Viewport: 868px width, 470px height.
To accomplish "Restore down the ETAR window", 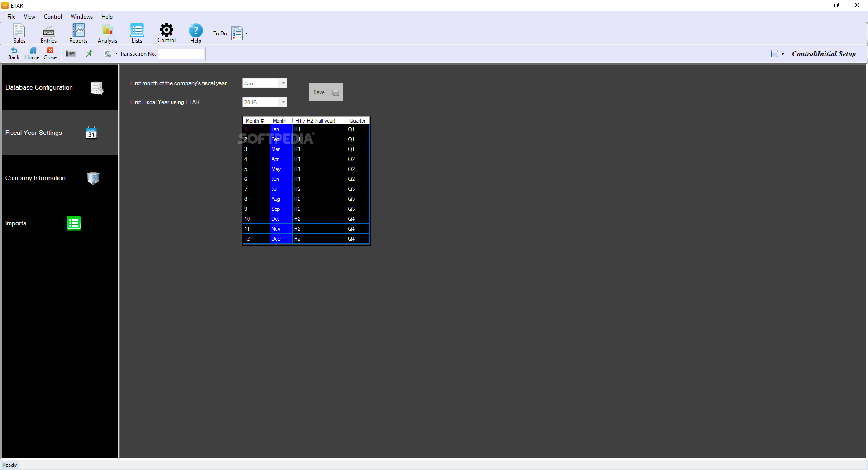I will 836,5.
